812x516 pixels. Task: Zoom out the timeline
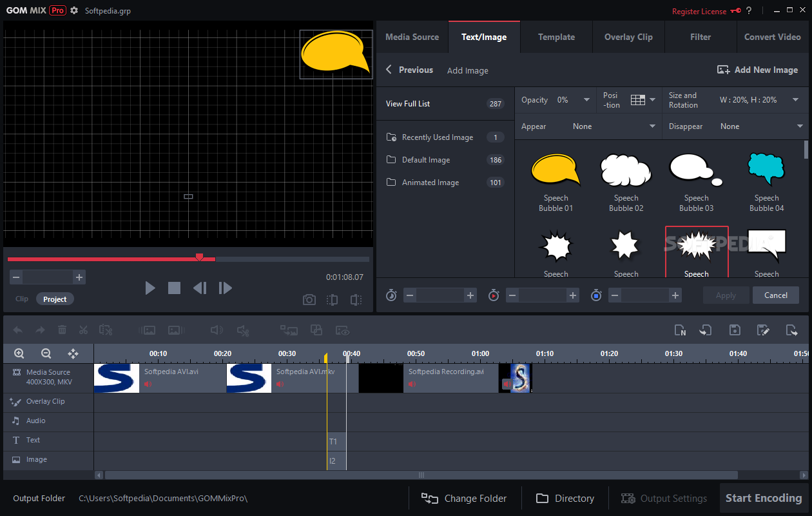click(x=46, y=353)
